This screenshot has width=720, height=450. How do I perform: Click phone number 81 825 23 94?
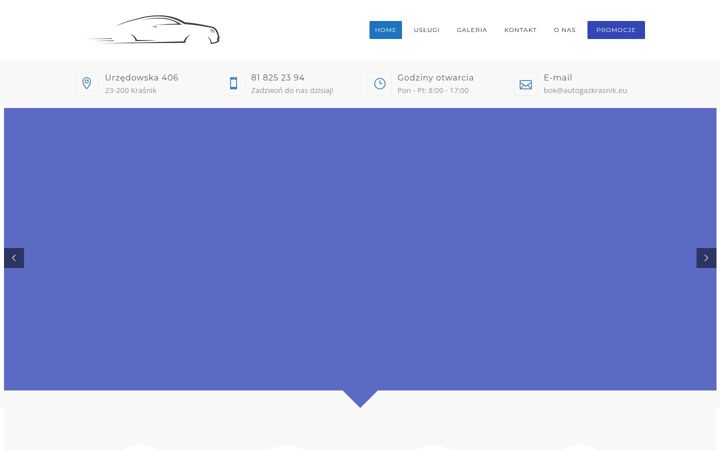click(277, 78)
